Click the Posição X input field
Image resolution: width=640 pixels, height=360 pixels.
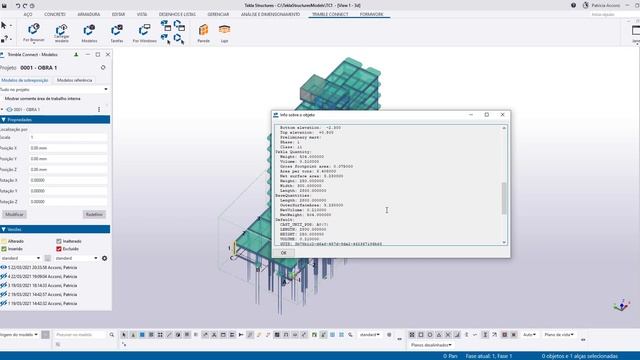coord(68,148)
